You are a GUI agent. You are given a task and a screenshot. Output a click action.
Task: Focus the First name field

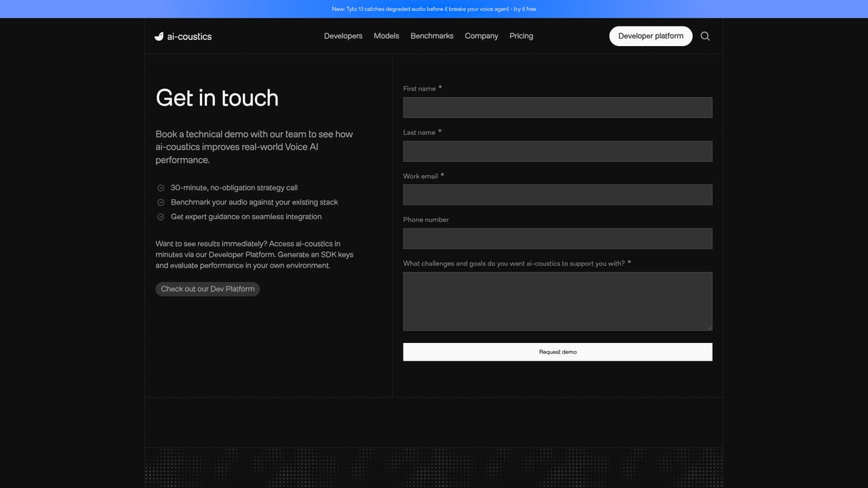[x=557, y=107]
